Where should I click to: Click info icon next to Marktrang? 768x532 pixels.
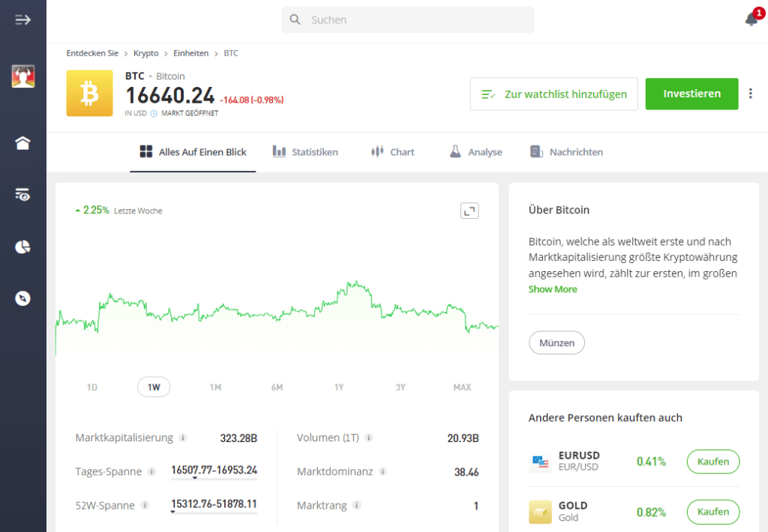(356, 505)
